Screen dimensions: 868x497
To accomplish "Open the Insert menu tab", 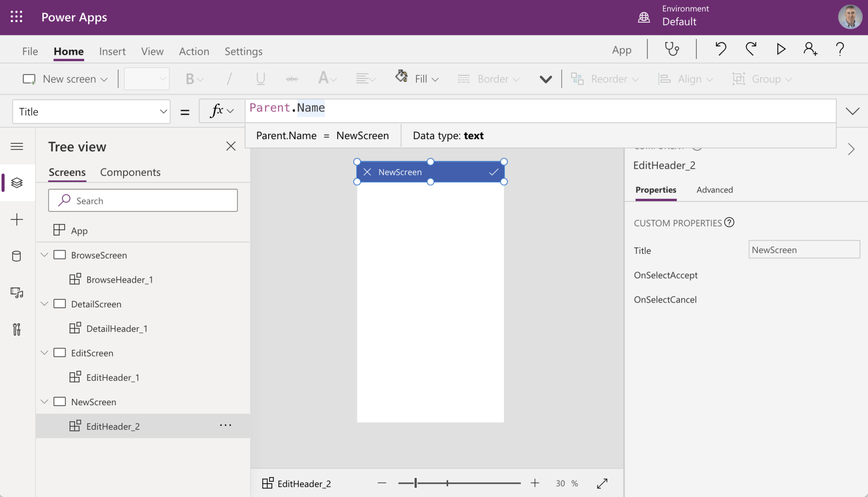I will point(112,51).
